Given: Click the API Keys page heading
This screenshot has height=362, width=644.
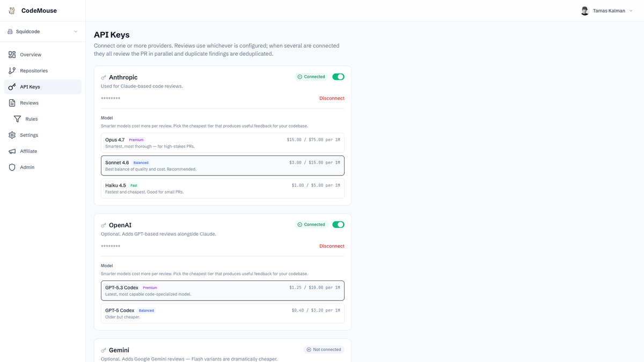Looking at the screenshot, I should tap(112, 35).
